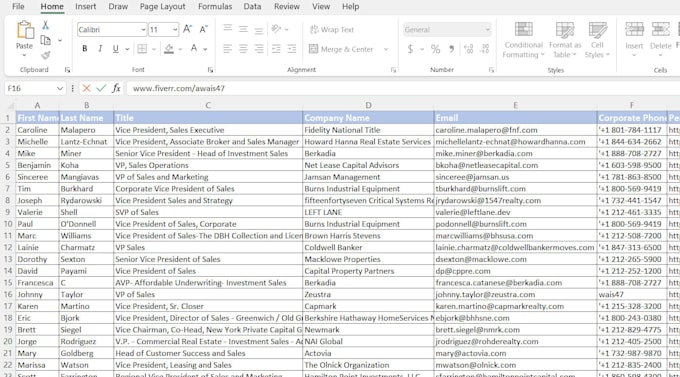Apply Comma Style
This screenshot has width=680, height=377.
click(x=451, y=49)
